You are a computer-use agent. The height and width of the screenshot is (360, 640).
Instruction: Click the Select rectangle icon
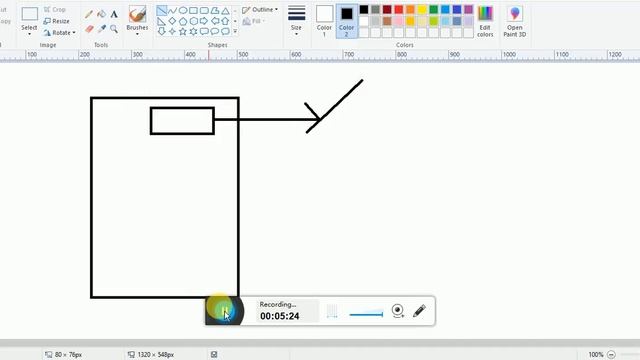[x=29, y=14]
